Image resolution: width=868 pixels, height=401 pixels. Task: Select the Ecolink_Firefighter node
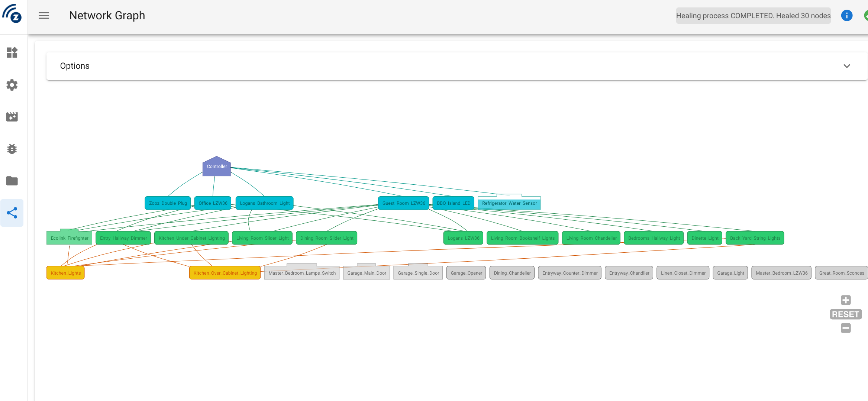coord(69,238)
